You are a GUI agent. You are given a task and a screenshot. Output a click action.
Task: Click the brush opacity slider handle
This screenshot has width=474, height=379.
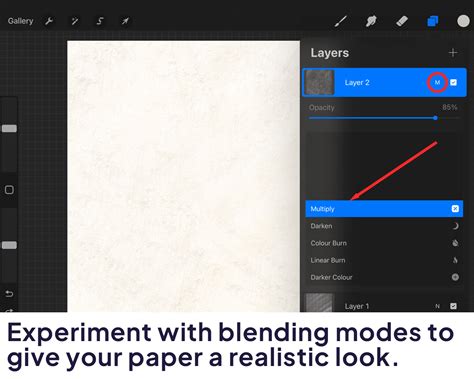click(9, 245)
